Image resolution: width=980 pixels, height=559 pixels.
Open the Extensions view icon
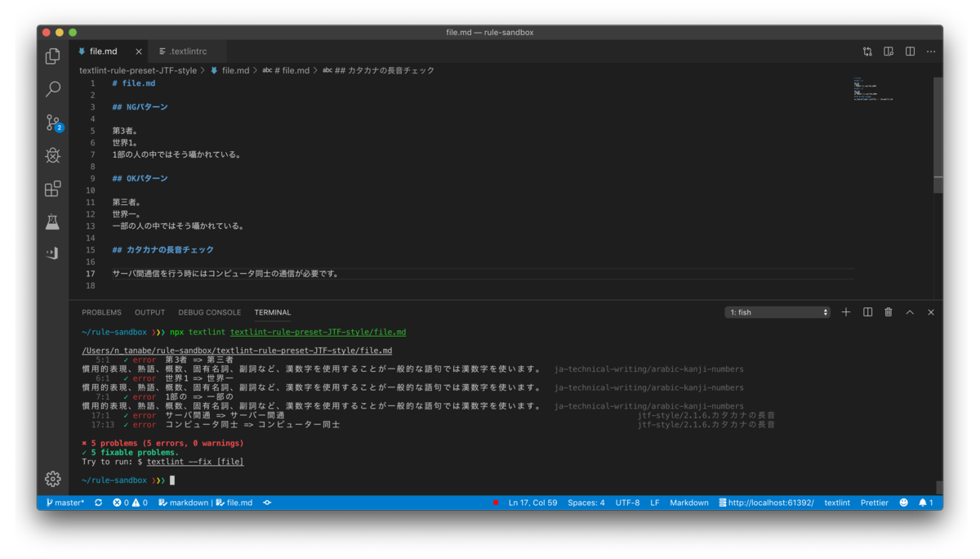[x=53, y=189]
